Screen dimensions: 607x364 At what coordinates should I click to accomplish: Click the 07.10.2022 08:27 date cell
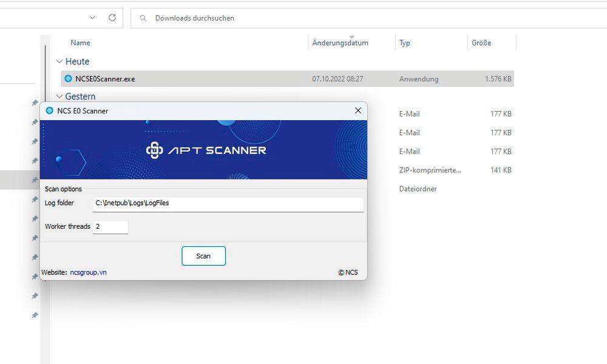coord(337,79)
